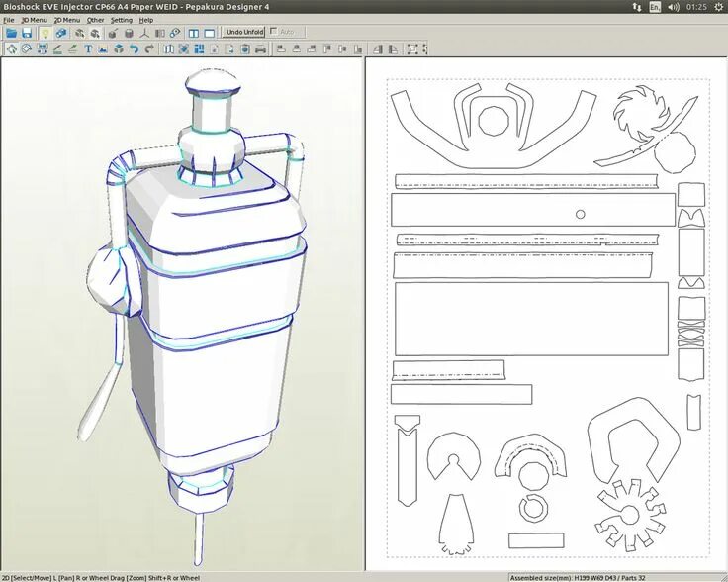Screen dimensions: 728x582
Task: Open the File menu
Action: click(9, 20)
